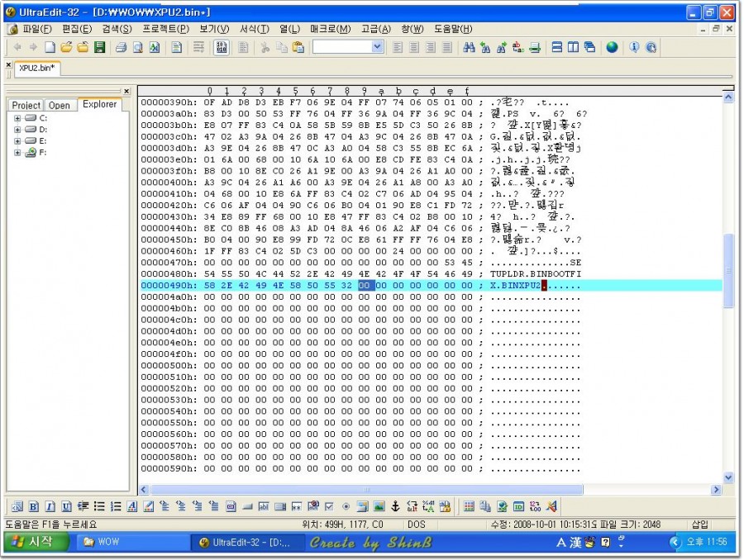This screenshot has width=744, height=560.
Task: Open print preview with the magnifier page icon
Action: [x=137, y=47]
